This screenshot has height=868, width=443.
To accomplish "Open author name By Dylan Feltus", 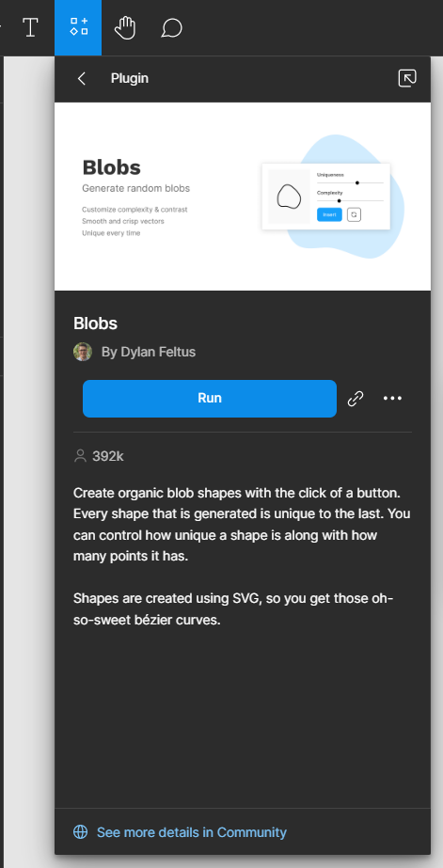I will point(149,352).
